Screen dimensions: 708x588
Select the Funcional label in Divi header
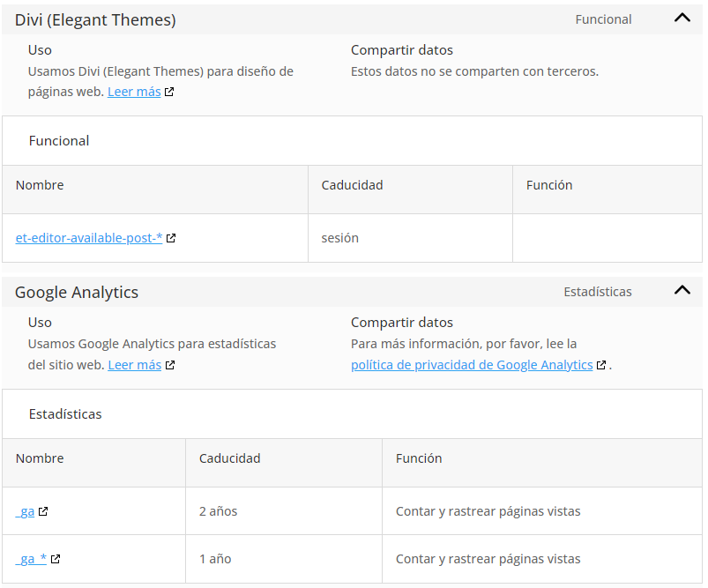click(603, 19)
